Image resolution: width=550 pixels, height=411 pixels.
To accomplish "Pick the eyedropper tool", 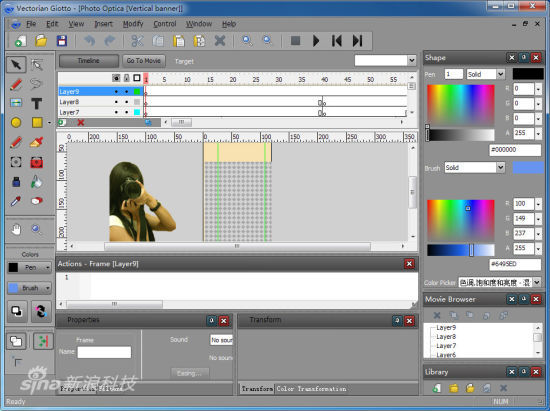I will (16, 201).
